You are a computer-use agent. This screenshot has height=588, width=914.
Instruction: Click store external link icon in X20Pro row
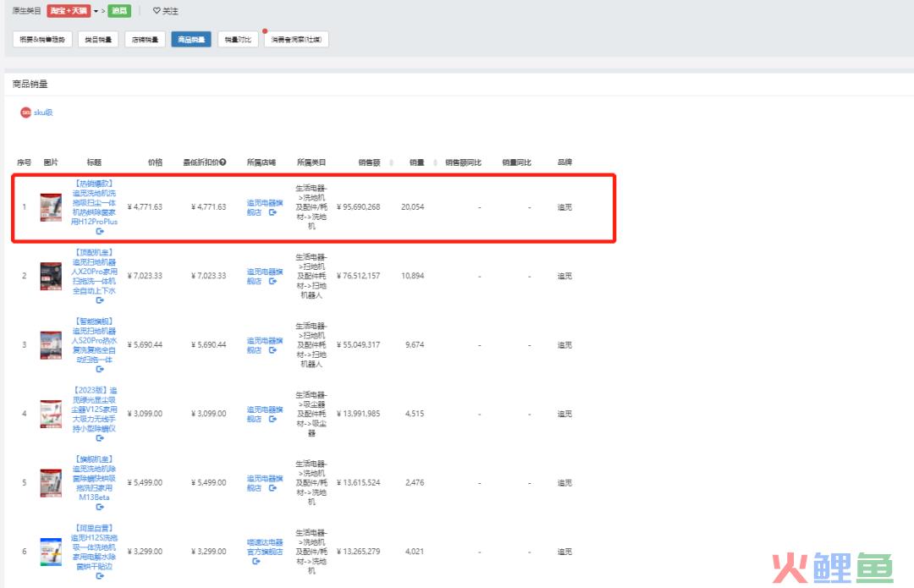(273, 281)
